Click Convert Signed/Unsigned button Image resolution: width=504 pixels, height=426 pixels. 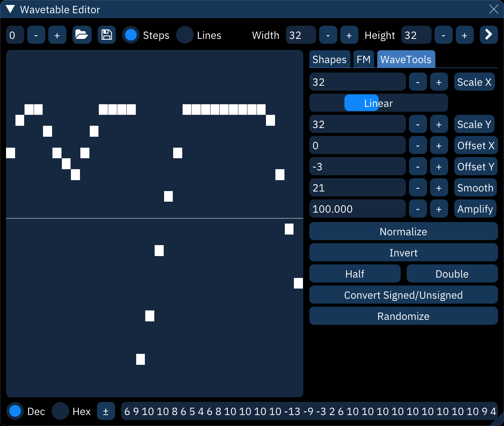tap(403, 295)
